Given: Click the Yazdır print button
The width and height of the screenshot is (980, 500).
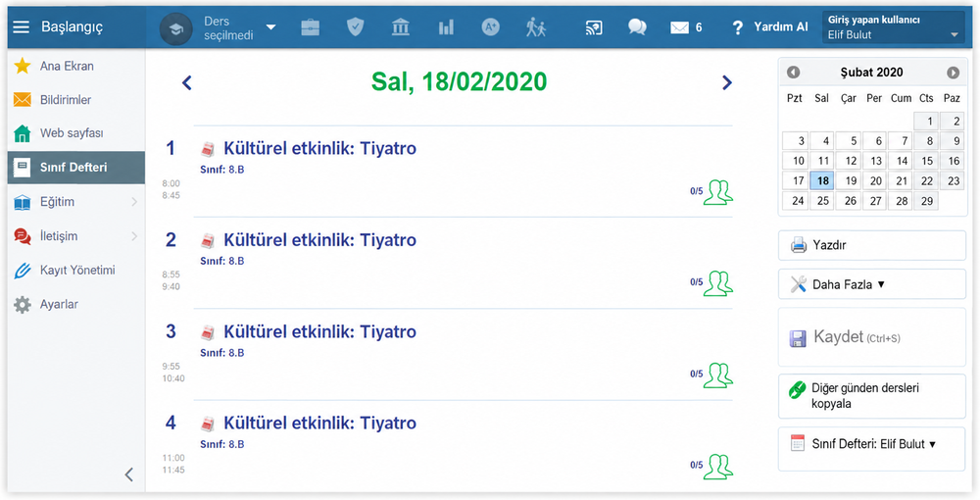Looking at the screenshot, I should click(x=872, y=245).
